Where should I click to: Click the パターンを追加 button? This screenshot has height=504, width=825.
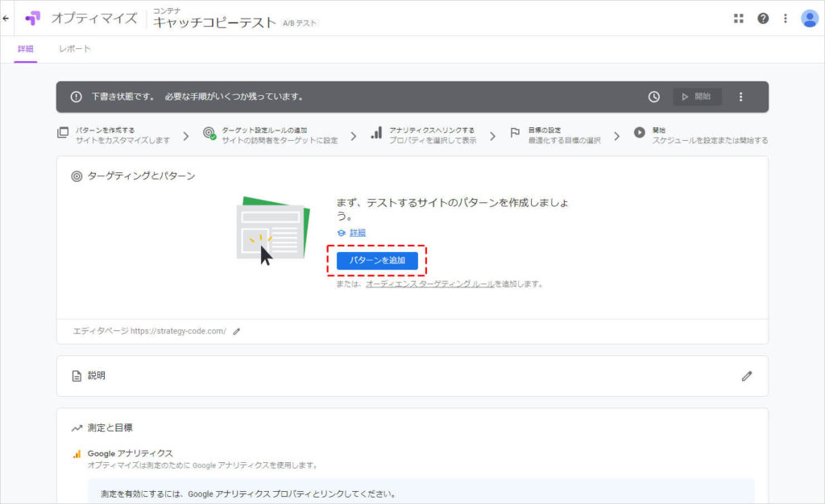(377, 260)
